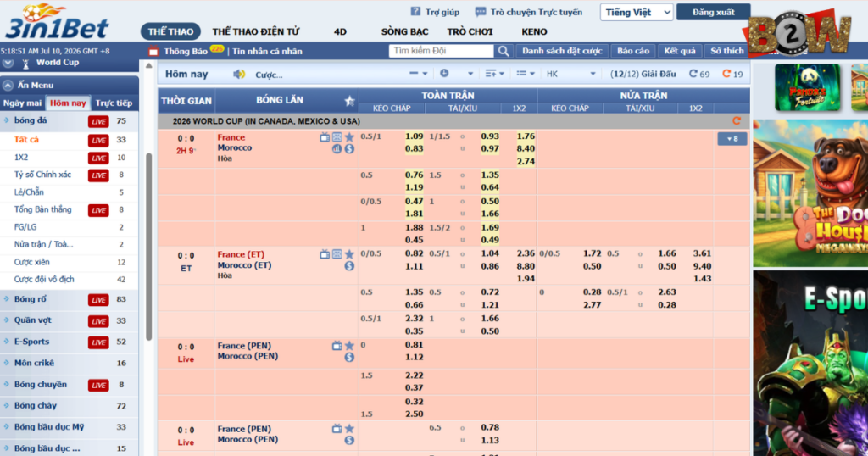Mute the sound speaker icon next to Hôm nay
This screenshot has width=868, height=456.
point(239,74)
